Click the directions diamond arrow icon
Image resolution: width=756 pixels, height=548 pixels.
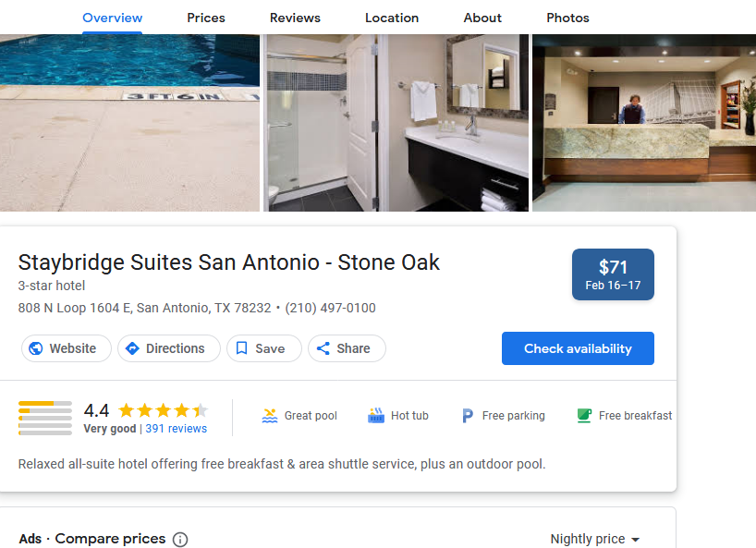tap(132, 348)
